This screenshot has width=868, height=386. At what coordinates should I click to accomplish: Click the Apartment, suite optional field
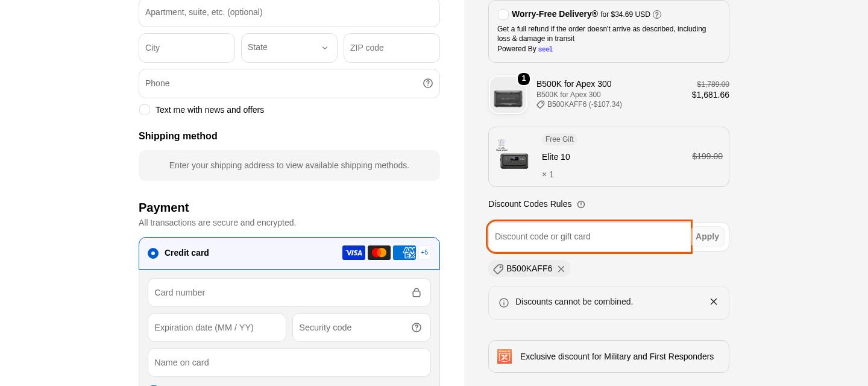click(289, 13)
